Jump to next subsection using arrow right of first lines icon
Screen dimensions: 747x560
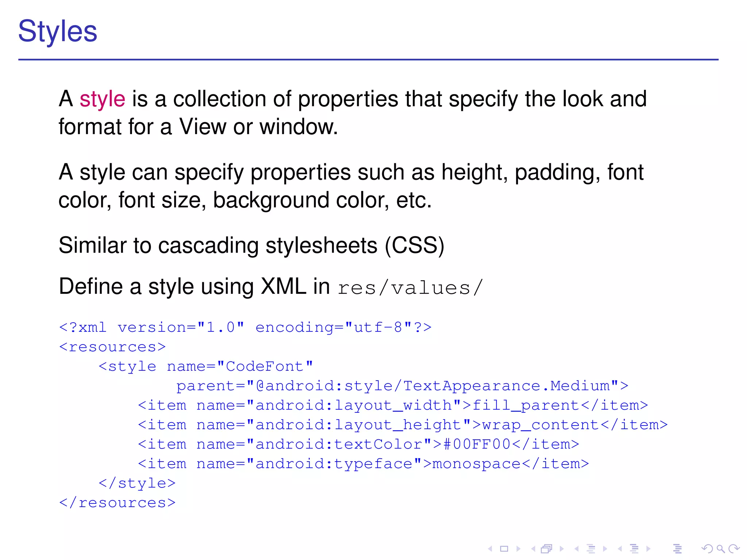pos(605,548)
